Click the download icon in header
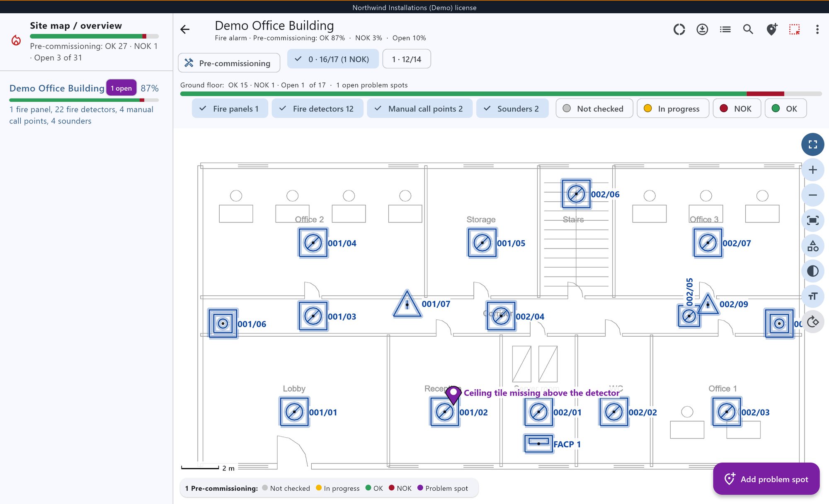Viewport: 829px width, 504px height. (x=702, y=29)
